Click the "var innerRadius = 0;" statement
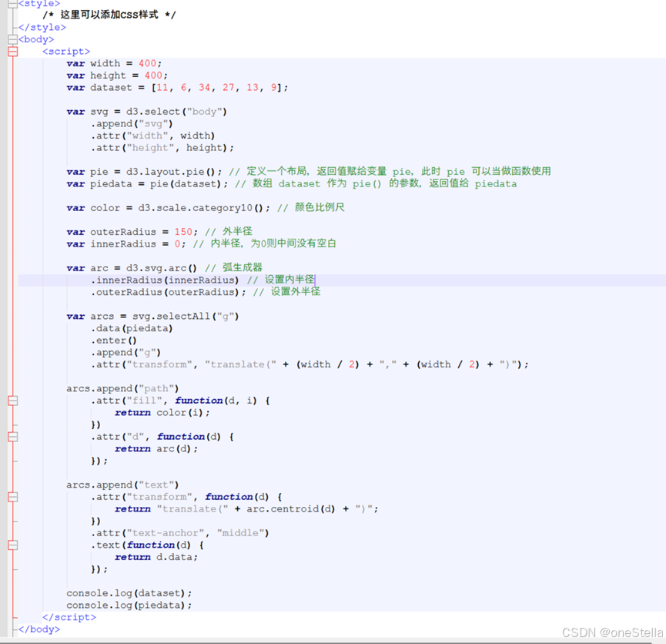The image size is (666, 644). click(x=126, y=244)
